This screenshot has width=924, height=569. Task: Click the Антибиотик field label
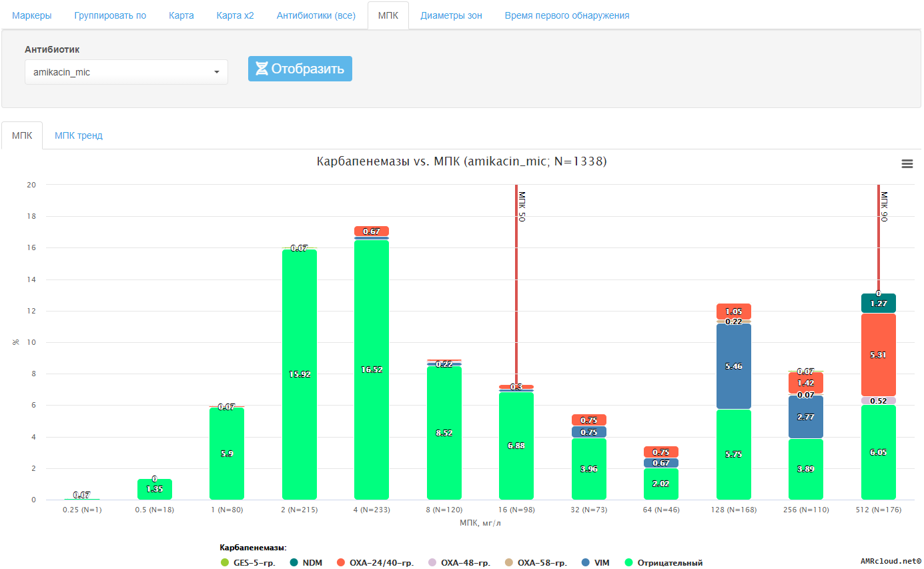click(x=53, y=49)
